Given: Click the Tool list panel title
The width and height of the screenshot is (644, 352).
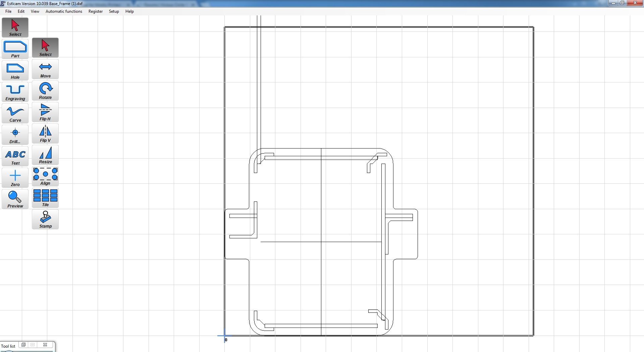Looking at the screenshot, I should [x=8, y=346].
